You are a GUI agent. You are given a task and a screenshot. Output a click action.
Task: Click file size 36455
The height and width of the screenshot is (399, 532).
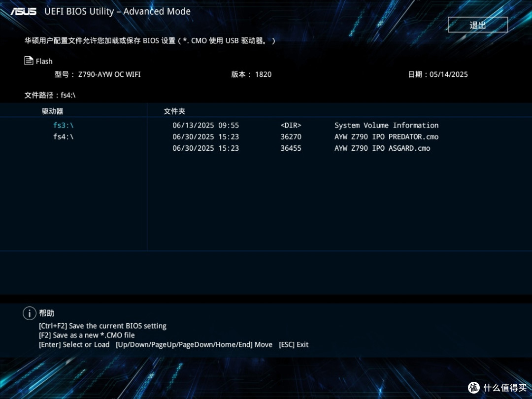click(x=291, y=148)
